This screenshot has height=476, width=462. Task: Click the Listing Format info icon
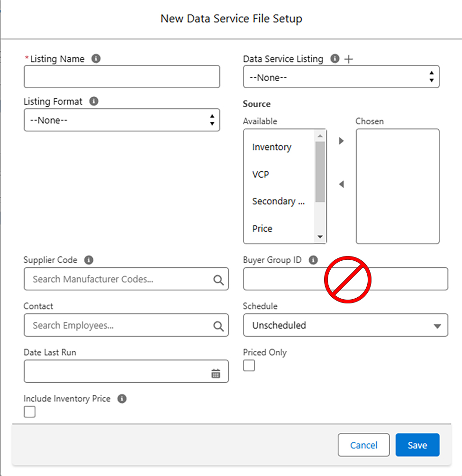[x=94, y=101]
